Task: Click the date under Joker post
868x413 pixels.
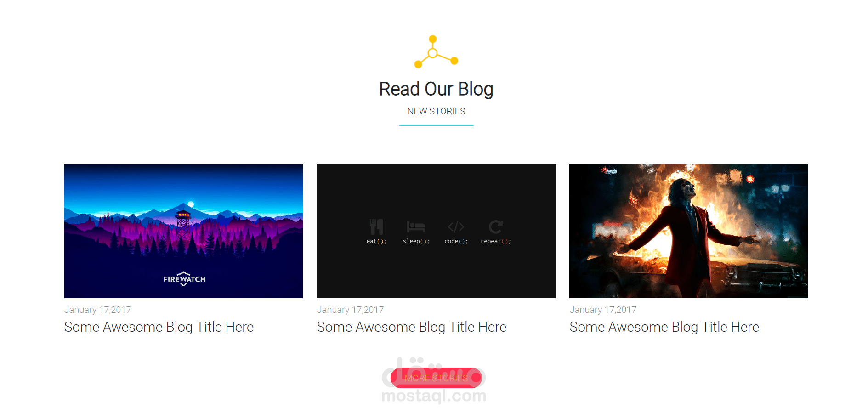Action: [x=603, y=310]
